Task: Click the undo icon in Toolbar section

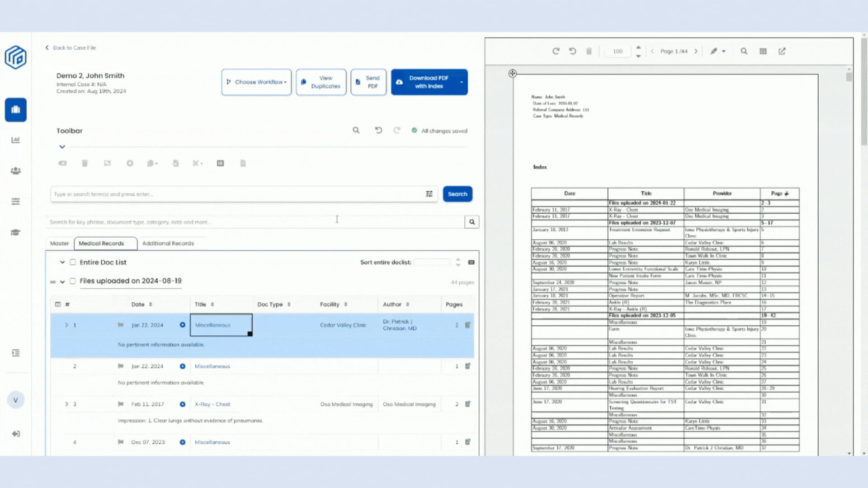Action: click(378, 131)
